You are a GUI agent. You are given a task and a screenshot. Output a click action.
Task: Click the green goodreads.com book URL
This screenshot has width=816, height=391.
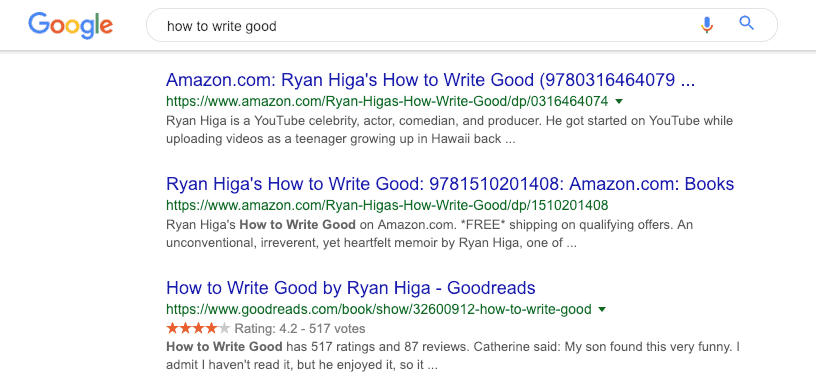click(378, 310)
